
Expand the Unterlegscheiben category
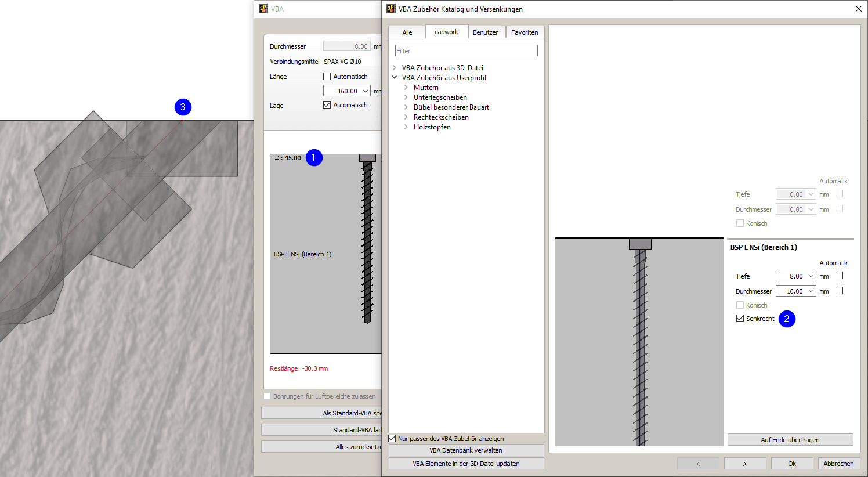click(406, 97)
